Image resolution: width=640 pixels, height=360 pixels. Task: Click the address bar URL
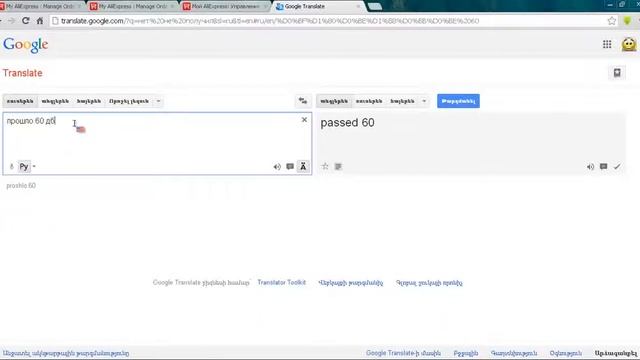click(269, 21)
